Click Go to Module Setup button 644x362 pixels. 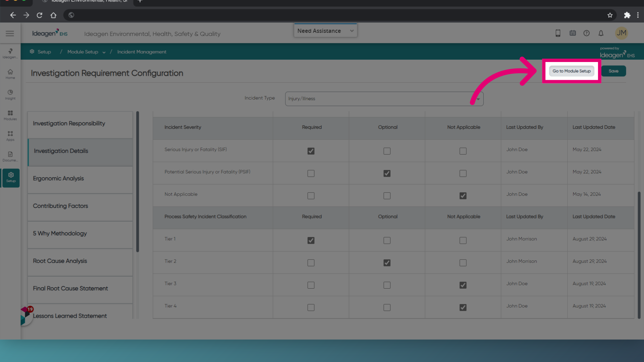click(572, 71)
